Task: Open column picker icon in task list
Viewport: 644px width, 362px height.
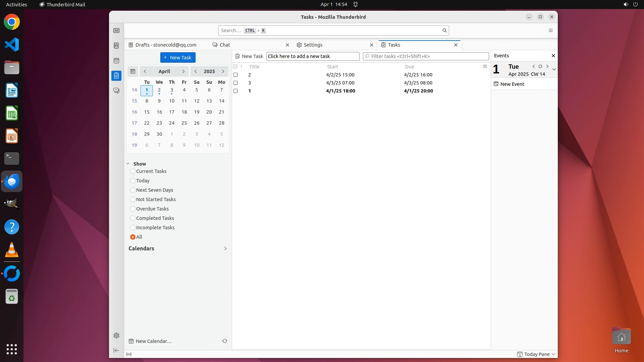Action: pos(485,66)
